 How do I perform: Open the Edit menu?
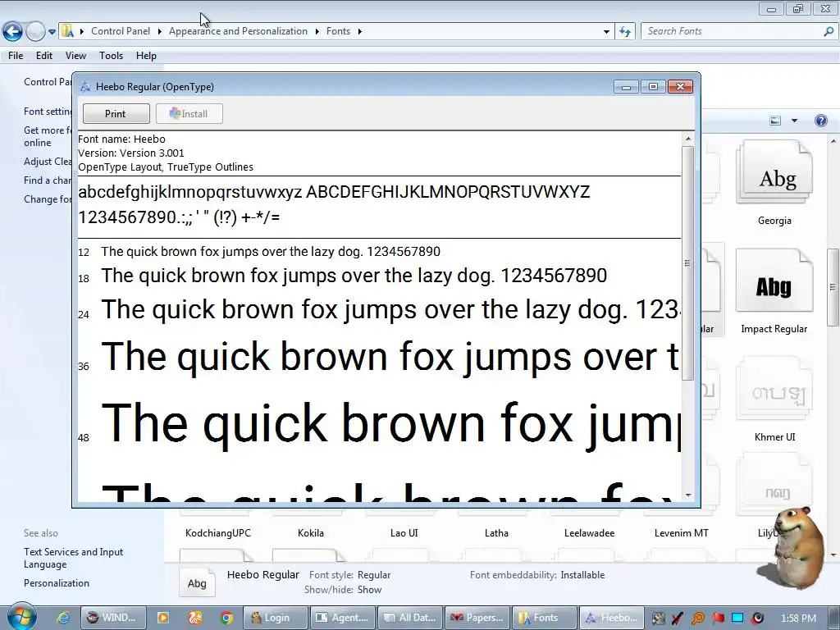tap(44, 56)
